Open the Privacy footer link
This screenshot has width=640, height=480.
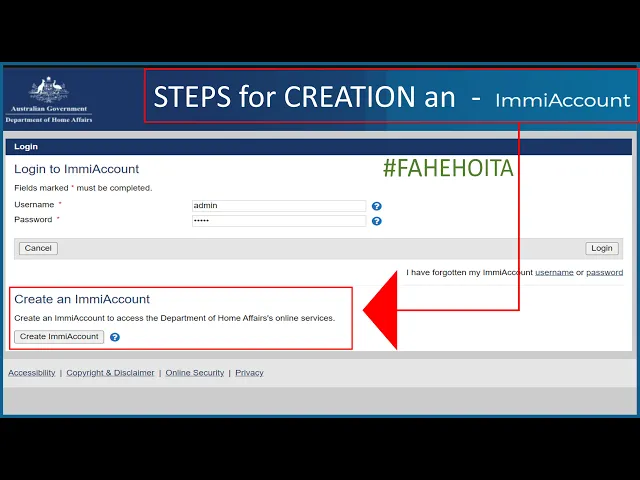point(249,373)
